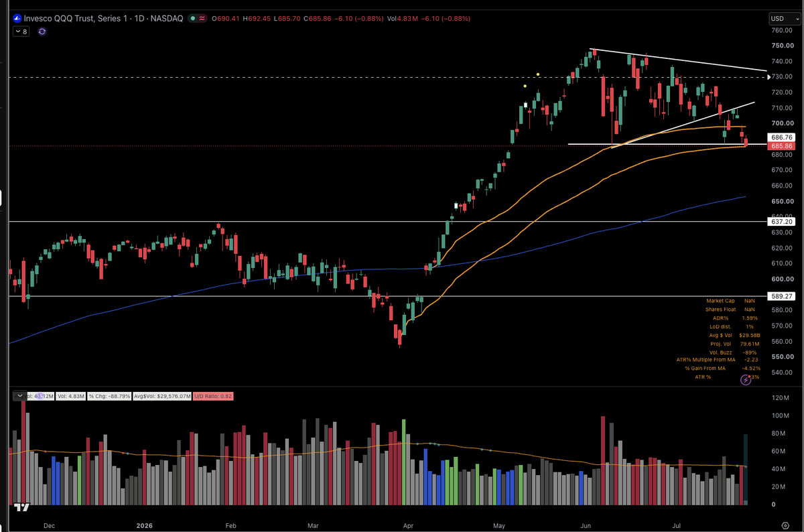Click the 700.00 price axis label
This screenshot has height=532, width=804.
(x=781, y=123)
